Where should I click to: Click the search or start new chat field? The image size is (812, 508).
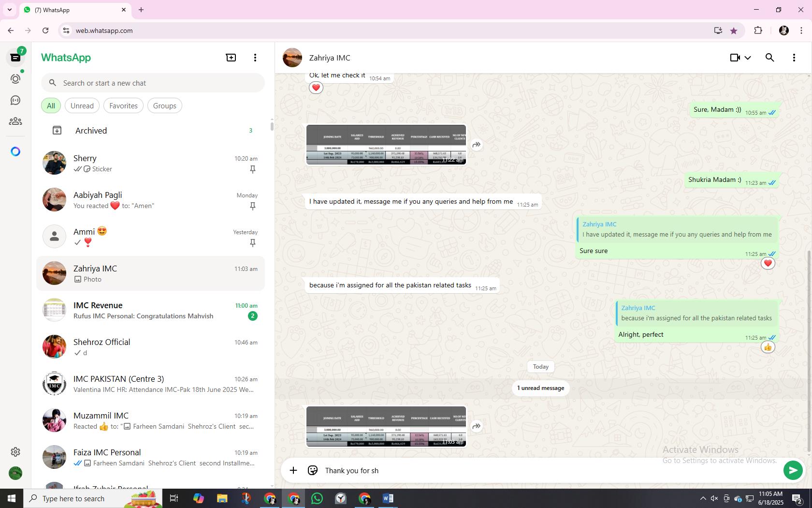click(153, 83)
